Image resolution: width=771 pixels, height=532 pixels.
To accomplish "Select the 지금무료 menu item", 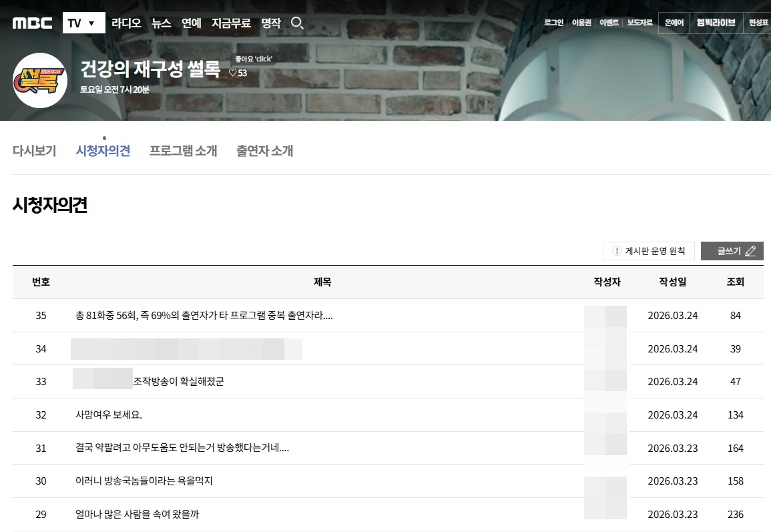I will 231,23.
